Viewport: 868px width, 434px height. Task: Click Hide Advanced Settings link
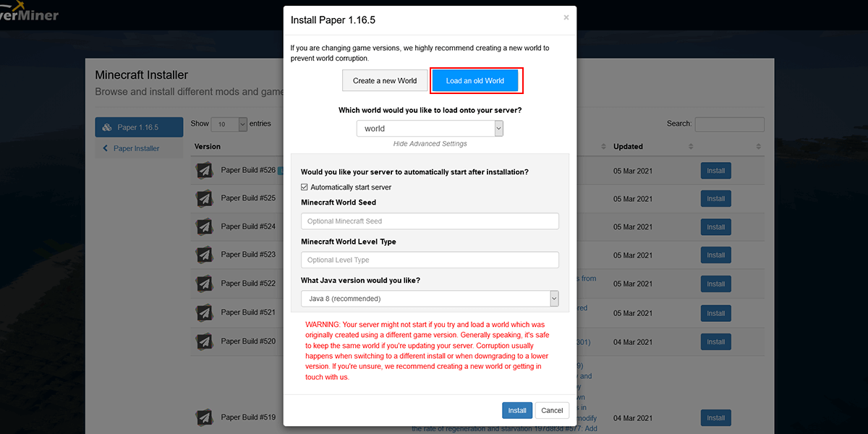pos(430,143)
